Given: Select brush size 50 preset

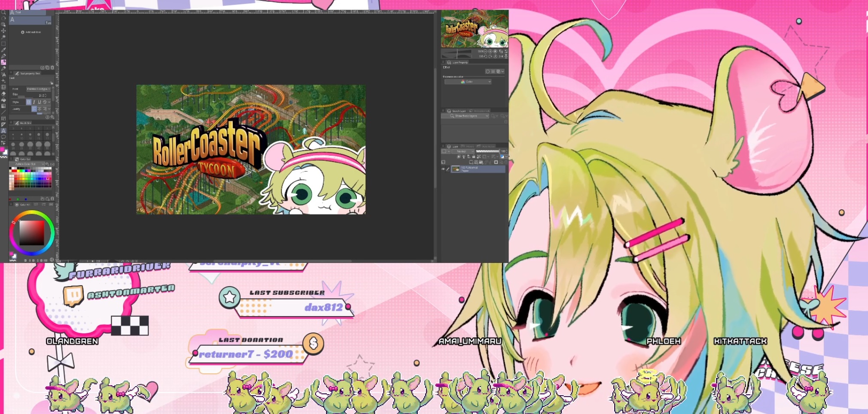Looking at the screenshot, I should 47,146.
